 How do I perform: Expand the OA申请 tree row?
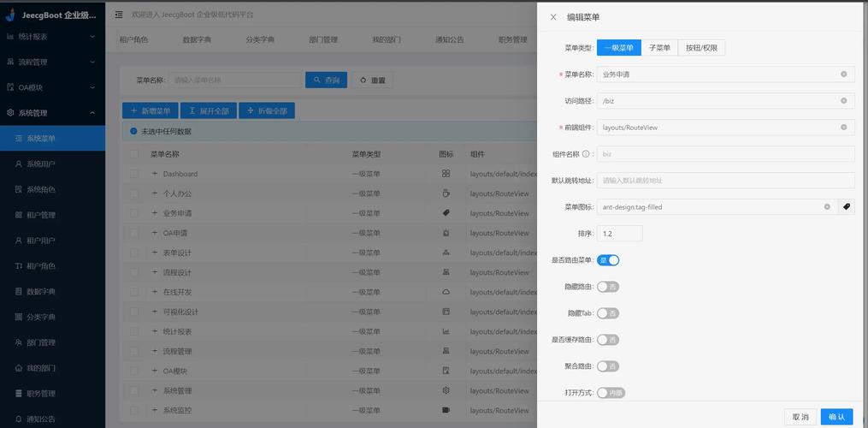pyautogui.click(x=155, y=233)
